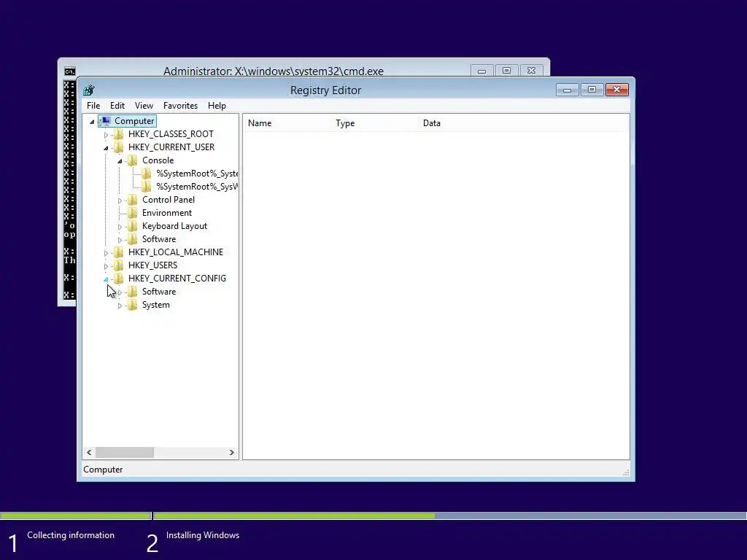Collapse the HKEY_CURRENT_USER key
This screenshot has width=747, height=560.
tap(107, 148)
